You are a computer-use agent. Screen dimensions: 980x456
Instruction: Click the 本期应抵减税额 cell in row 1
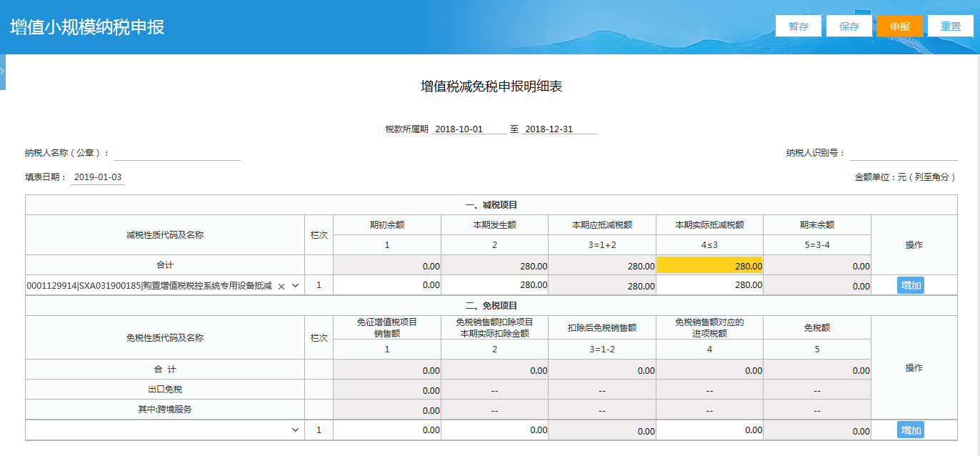pos(602,284)
